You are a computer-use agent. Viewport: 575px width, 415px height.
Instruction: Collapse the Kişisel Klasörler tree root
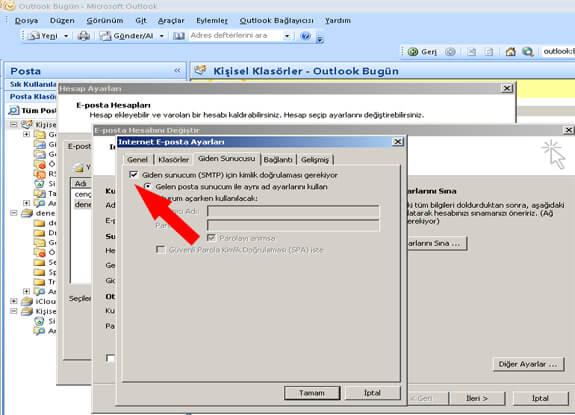(14, 124)
